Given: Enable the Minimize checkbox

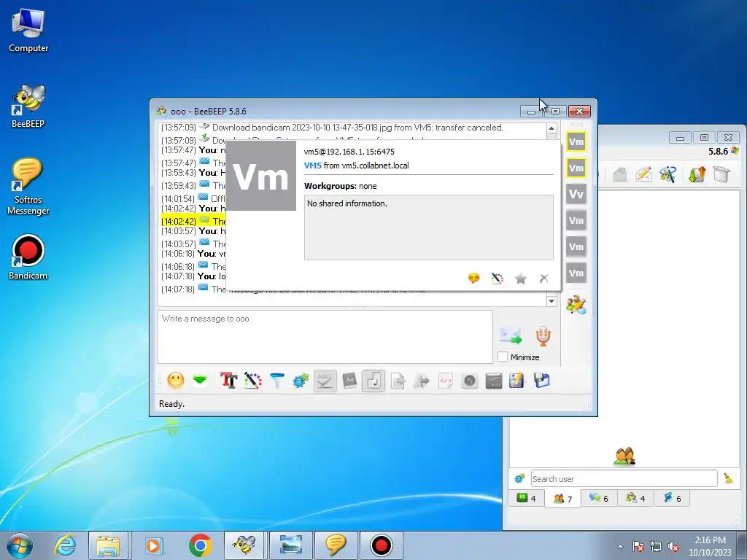Looking at the screenshot, I should click(x=502, y=357).
